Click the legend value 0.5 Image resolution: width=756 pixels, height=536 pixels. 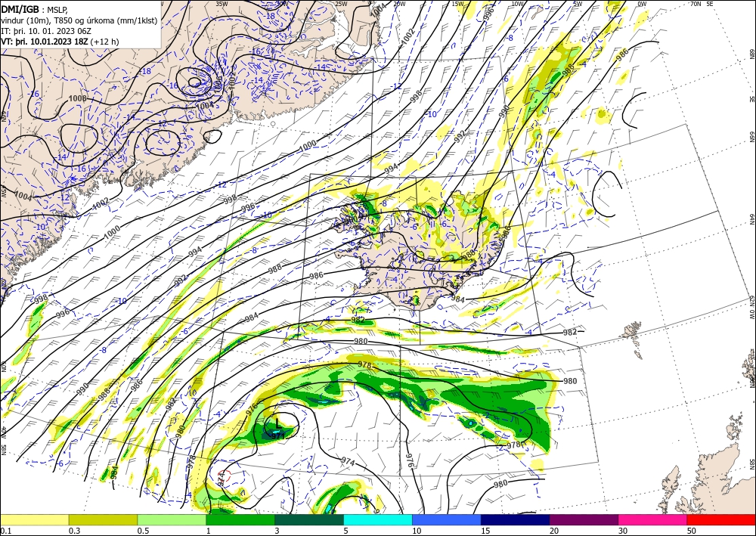click(143, 531)
